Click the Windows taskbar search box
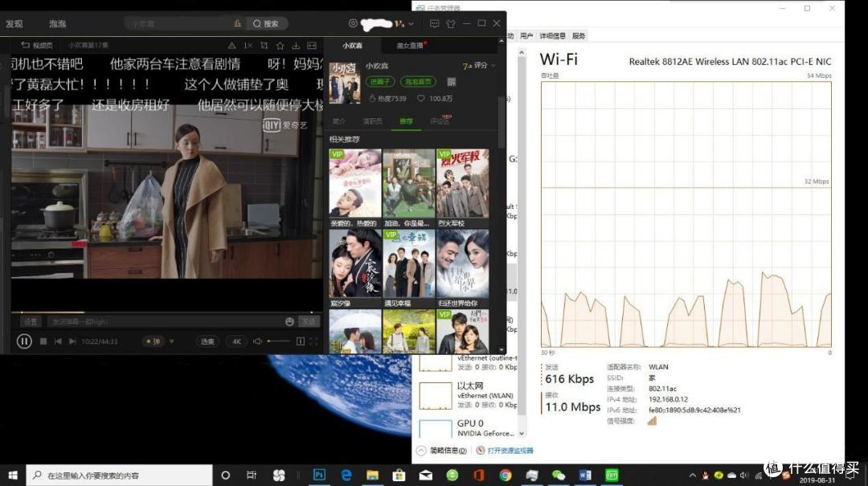The image size is (868, 486). 120,475
